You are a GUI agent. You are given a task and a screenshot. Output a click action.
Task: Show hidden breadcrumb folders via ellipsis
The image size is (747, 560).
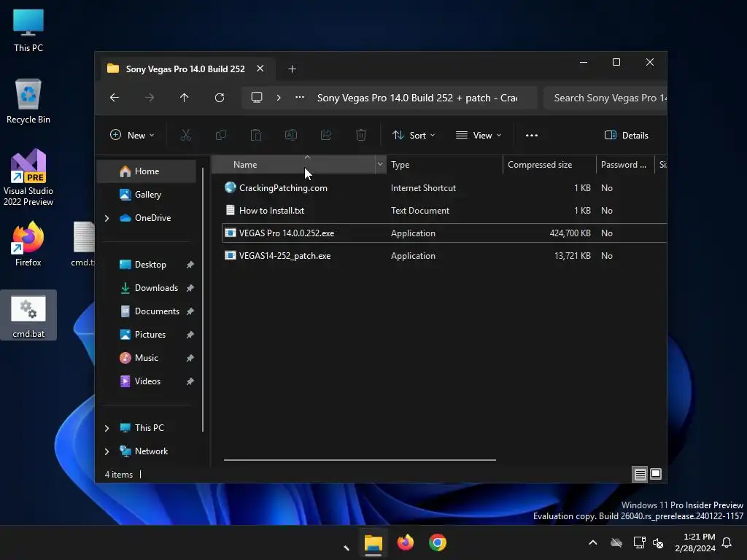click(x=300, y=98)
